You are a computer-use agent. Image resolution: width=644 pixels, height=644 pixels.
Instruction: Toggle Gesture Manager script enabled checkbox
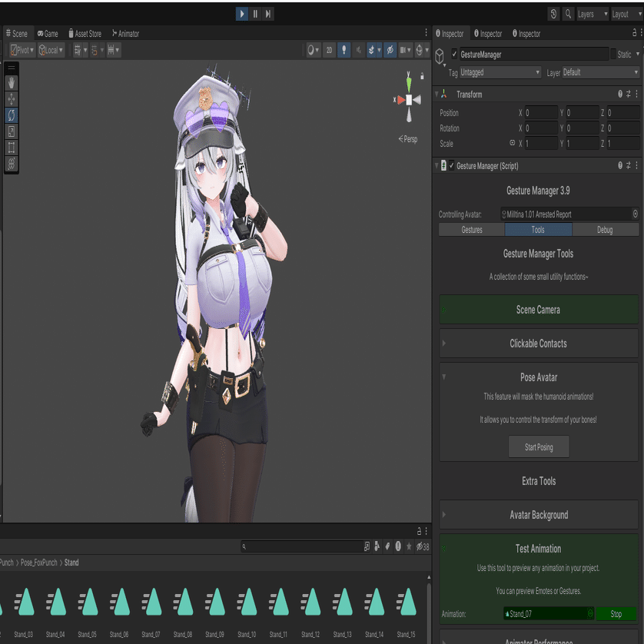pyautogui.click(x=451, y=166)
